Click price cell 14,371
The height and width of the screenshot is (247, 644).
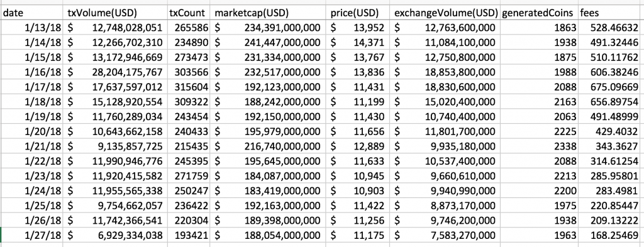click(358, 43)
